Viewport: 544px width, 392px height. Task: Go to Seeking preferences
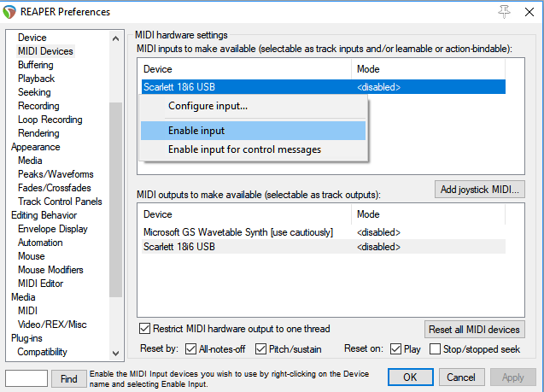(34, 92)
